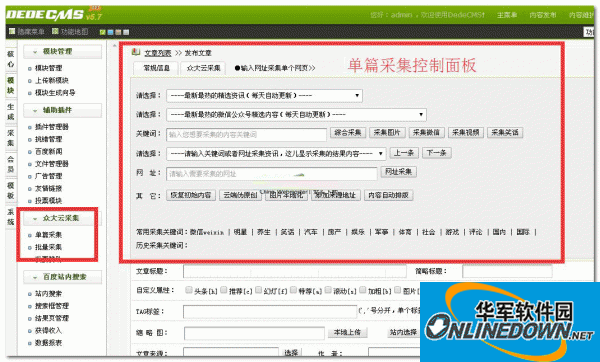
Task: Click the article list icon beside 文章列表
Action: coord(136,52)
